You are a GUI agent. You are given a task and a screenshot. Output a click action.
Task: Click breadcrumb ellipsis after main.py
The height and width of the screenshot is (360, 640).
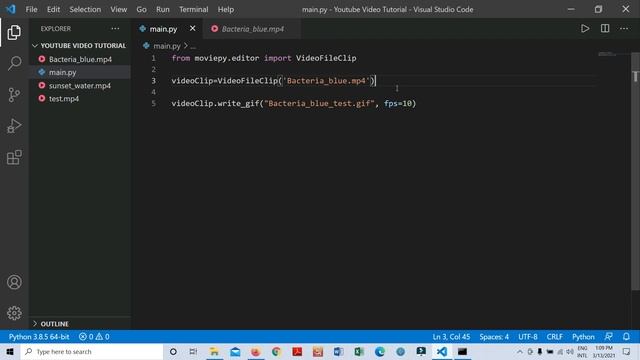193,46
